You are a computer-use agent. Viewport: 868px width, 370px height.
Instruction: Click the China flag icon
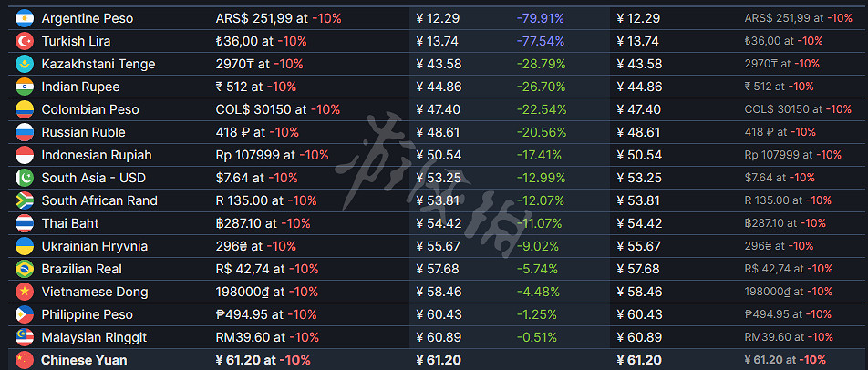click(25, 360)
